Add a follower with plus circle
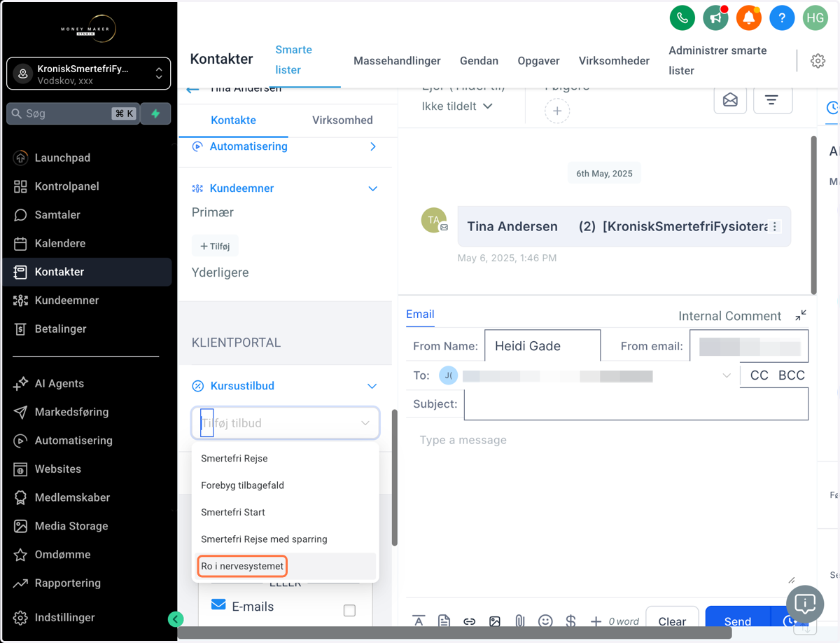Viewport: 840px width, 643px height. (557, 111)
